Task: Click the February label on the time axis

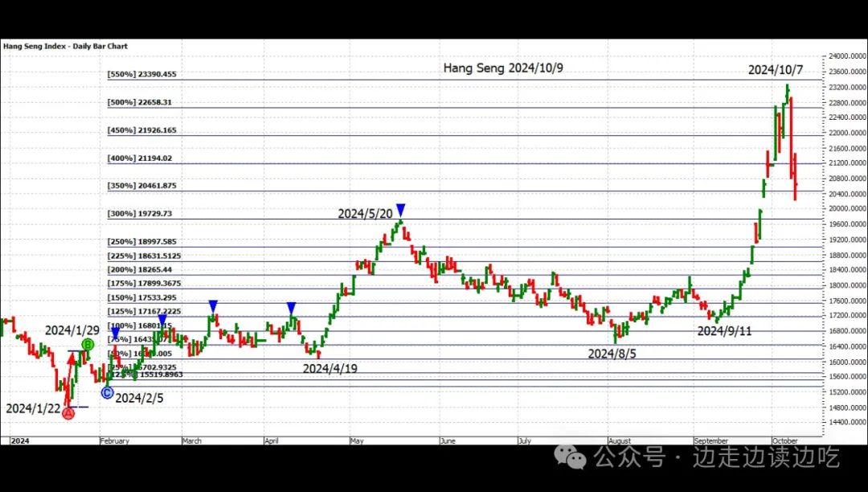Action: pyautogui.click(x=115, y=441)
